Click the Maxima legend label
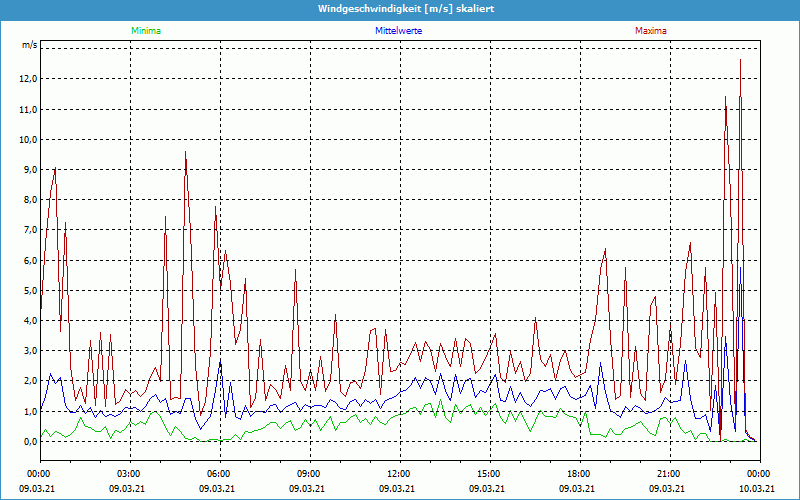The width and height of the screenshot is (800, 500). tap(651, 31)
